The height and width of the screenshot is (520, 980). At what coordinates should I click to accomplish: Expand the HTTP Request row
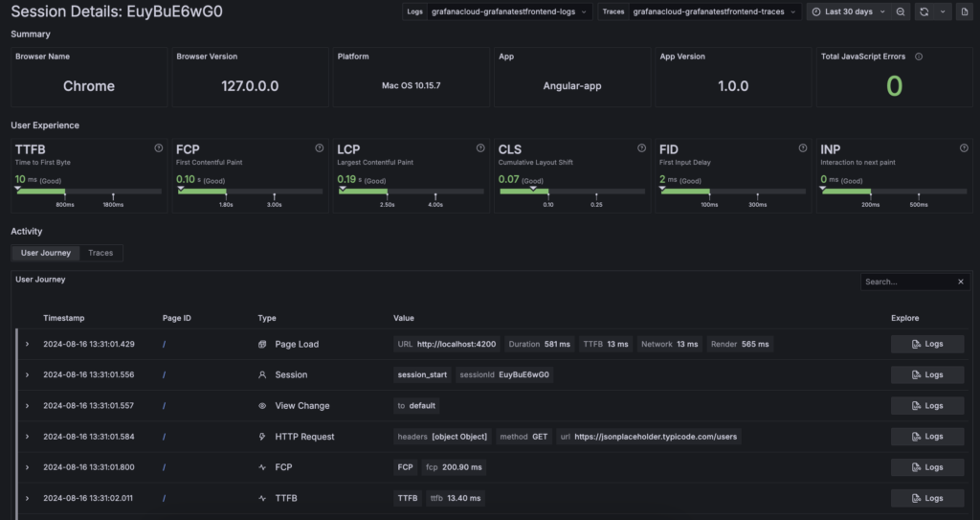(27, 437)
